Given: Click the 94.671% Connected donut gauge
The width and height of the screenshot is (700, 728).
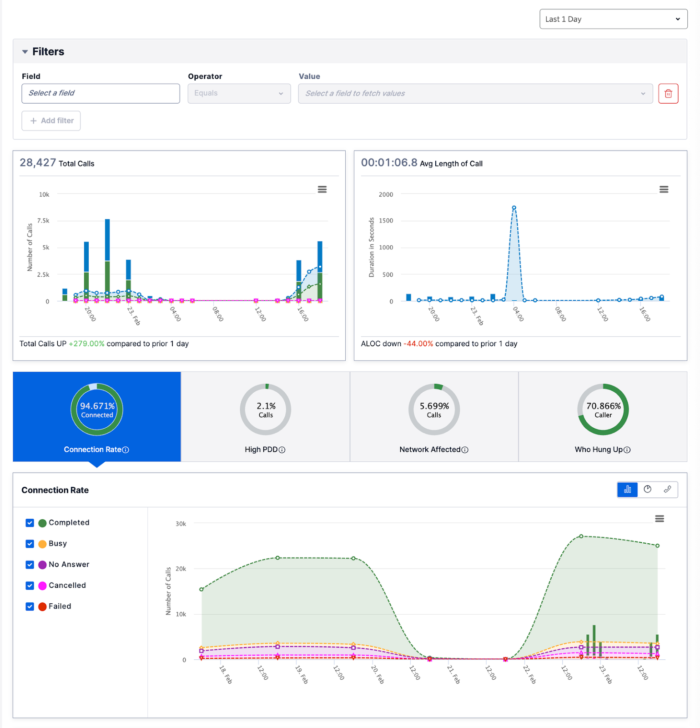Looking at the screenshot, I should pos(97,409).
